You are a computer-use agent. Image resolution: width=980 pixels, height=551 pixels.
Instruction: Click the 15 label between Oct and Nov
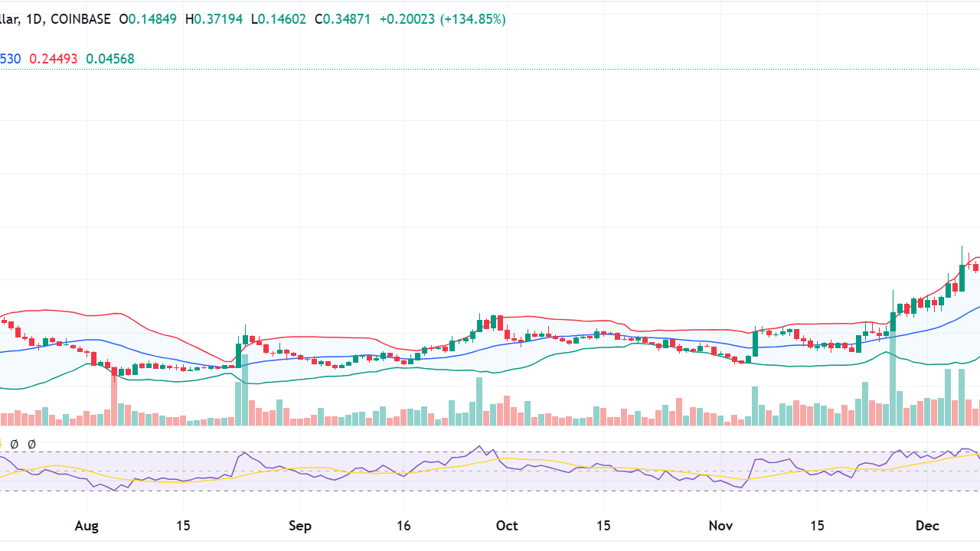point(603,526)
